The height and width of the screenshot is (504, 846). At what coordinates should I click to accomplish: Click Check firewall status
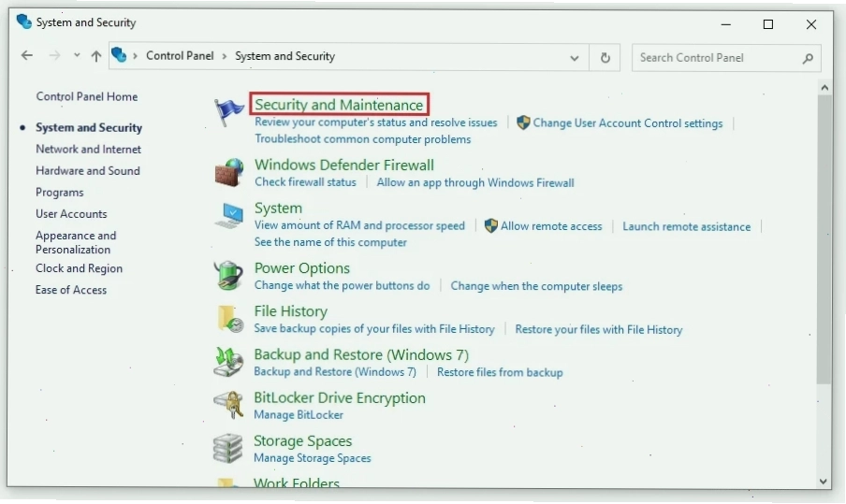tap(305, 182)
